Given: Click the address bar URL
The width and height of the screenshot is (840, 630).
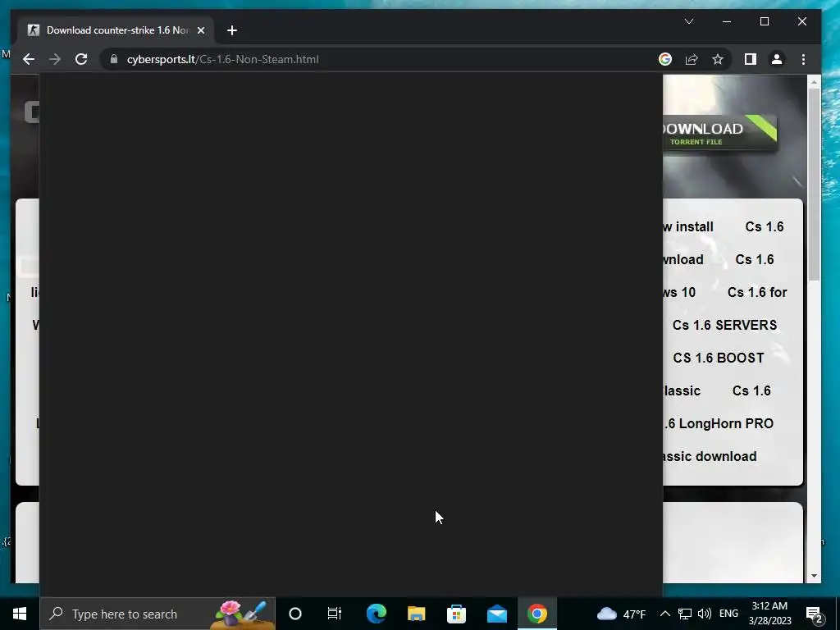Looking at the screenshot, I should [x=222, y=59].
